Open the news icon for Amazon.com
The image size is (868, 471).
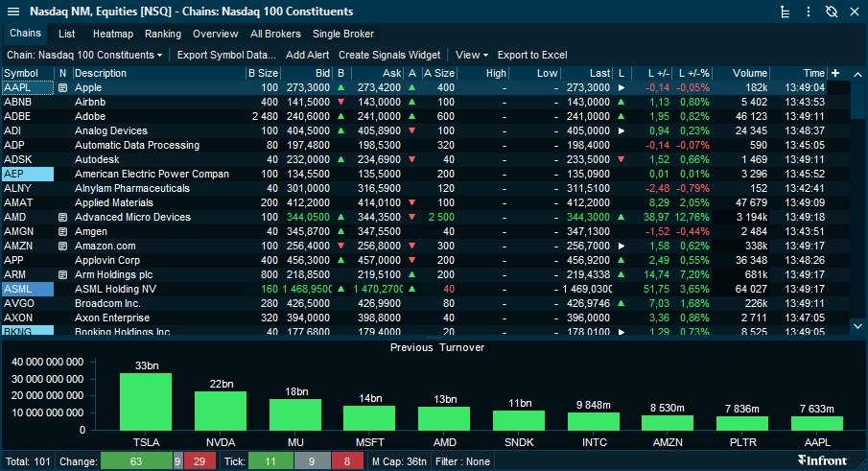click(x=62, y=246)
